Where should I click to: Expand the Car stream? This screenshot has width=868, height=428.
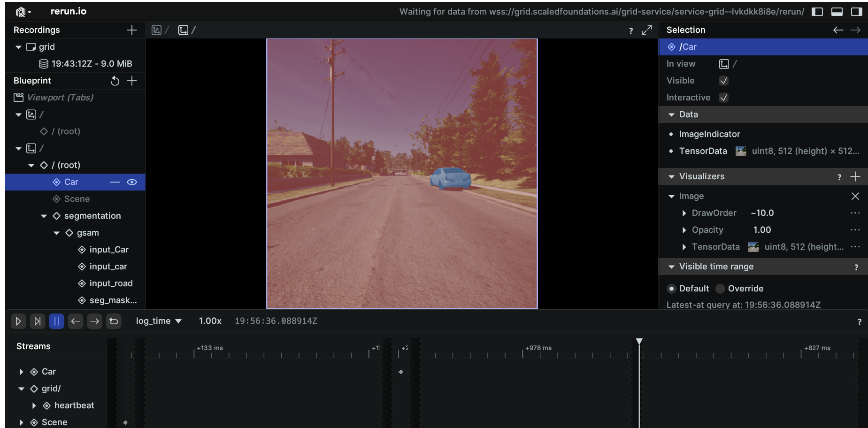click(x=21, y=372)
